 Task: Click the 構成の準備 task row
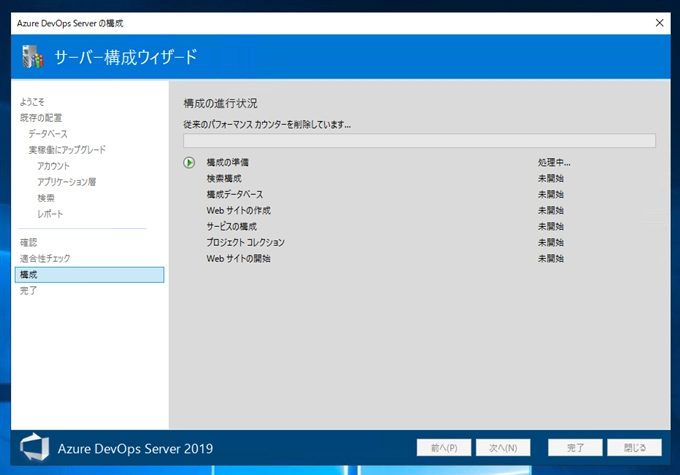[227, 163]
